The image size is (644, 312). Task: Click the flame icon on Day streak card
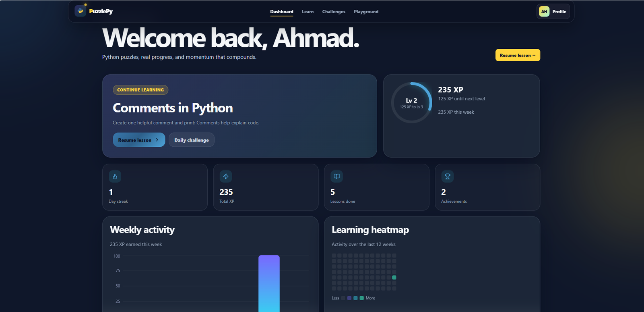(115, 177)
